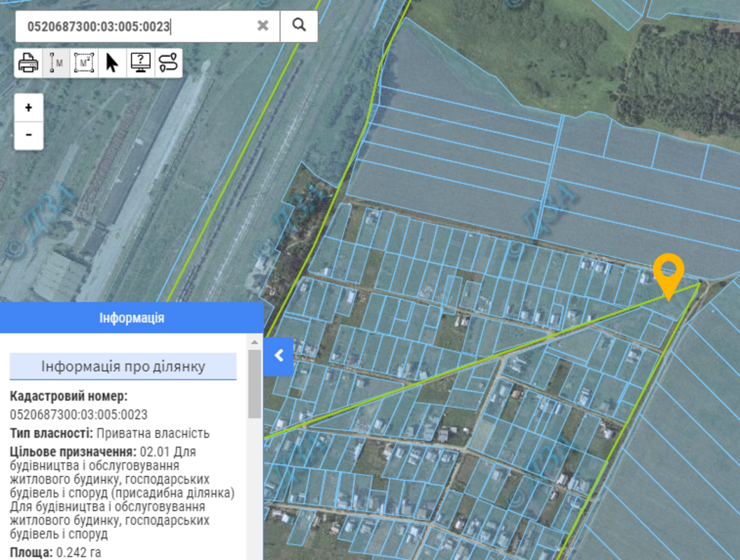Click the Інформація про ділянку heading
Viewport: 740px width, 560px height.
coord(123,367)
